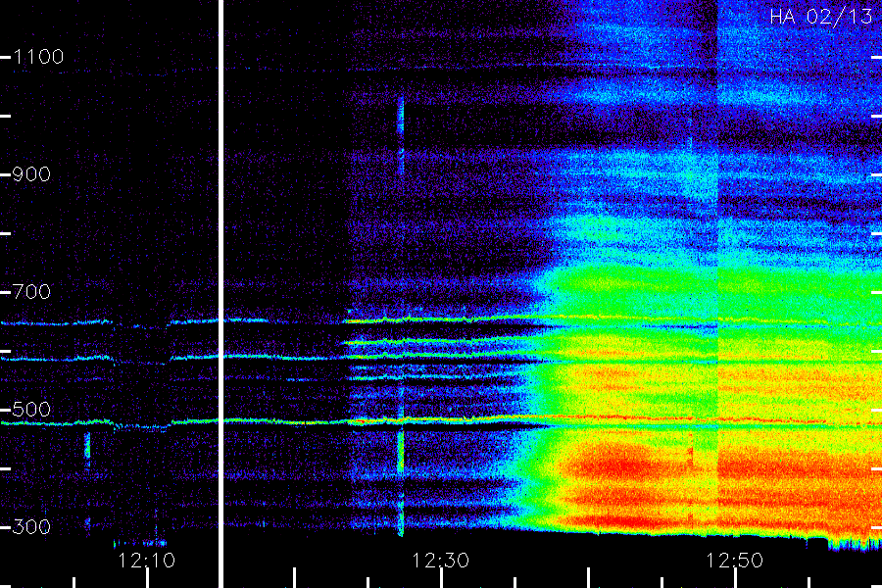This screenshot has height=588, width=882.
Task: Click the 700 frequency axis label
Action: tap(31, 292)
